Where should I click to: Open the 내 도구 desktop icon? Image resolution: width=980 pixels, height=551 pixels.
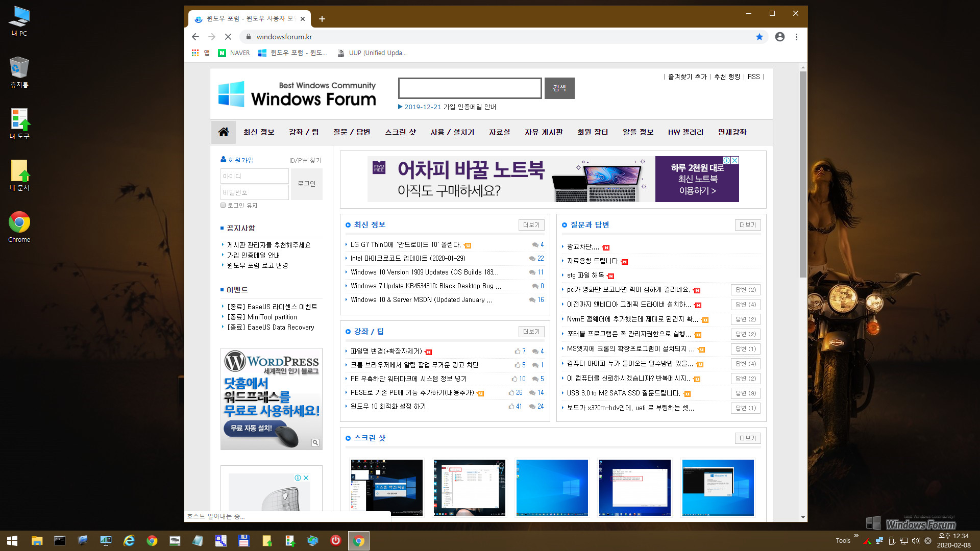coord(19,123)
